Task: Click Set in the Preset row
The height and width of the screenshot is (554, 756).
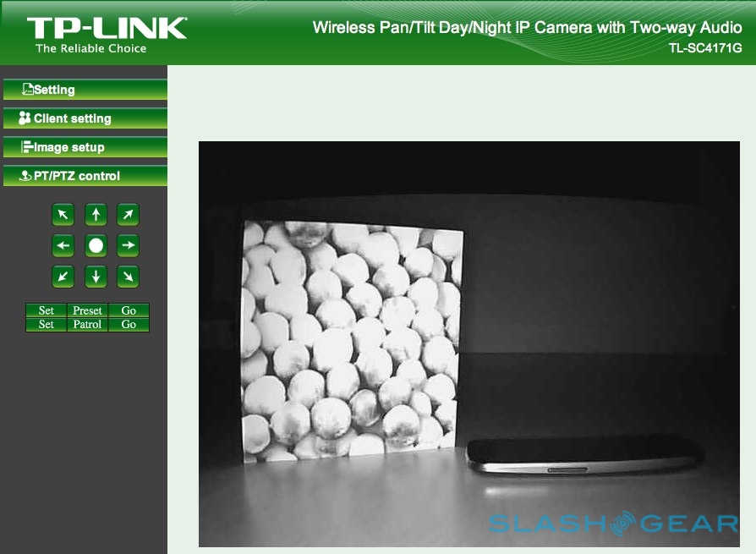Action: [x=47, y=310]
